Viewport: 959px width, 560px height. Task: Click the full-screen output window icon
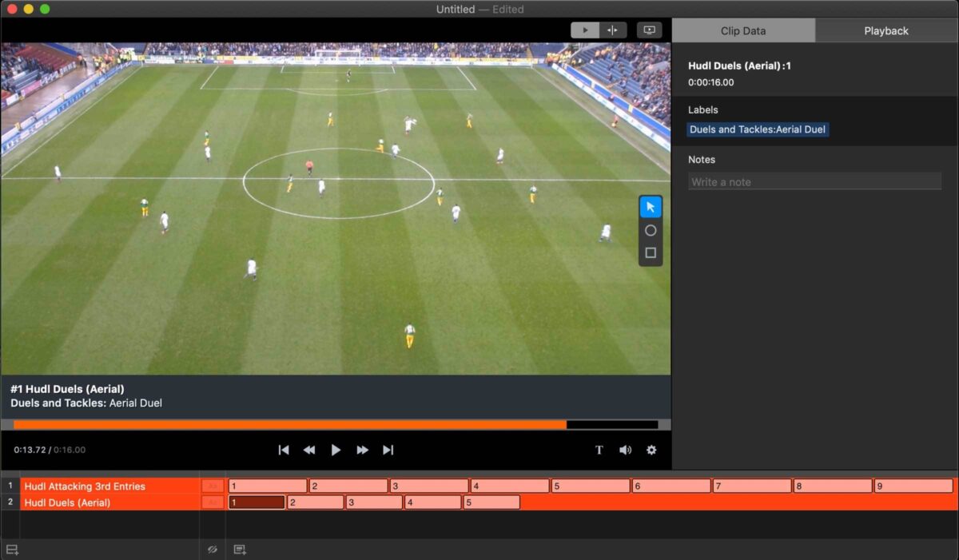[x=649, y=30]
